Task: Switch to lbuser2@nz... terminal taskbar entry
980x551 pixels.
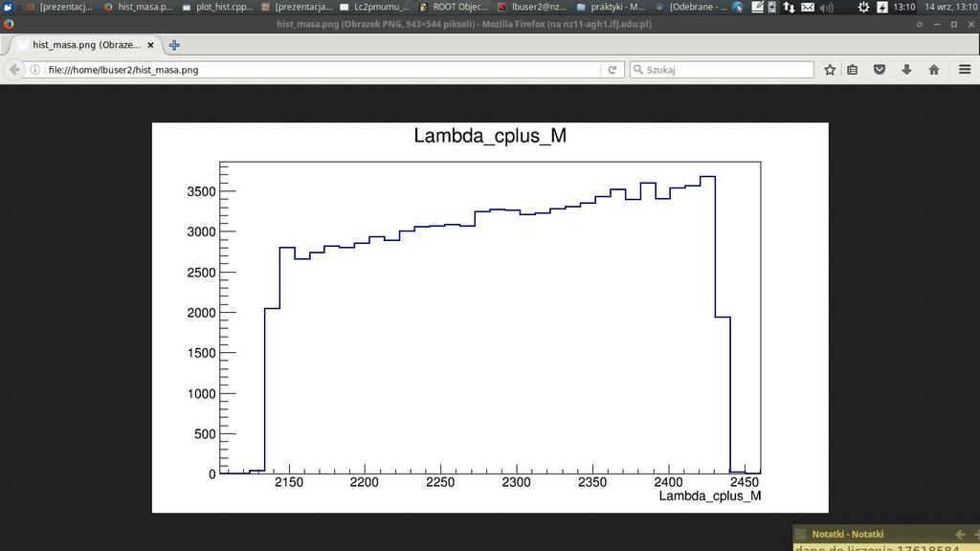Action: tap(532, 7)
